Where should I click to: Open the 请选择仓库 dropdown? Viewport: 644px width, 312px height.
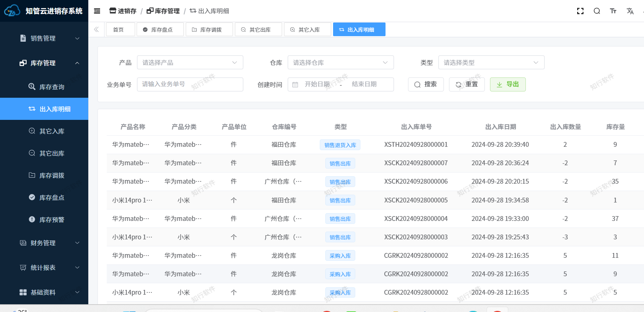click(340, 63)
